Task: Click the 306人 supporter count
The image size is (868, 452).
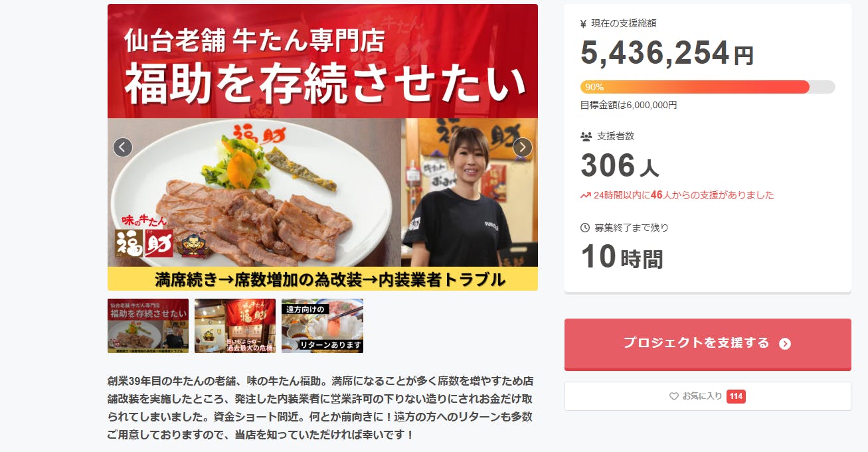Action: [x=620, y=166]
